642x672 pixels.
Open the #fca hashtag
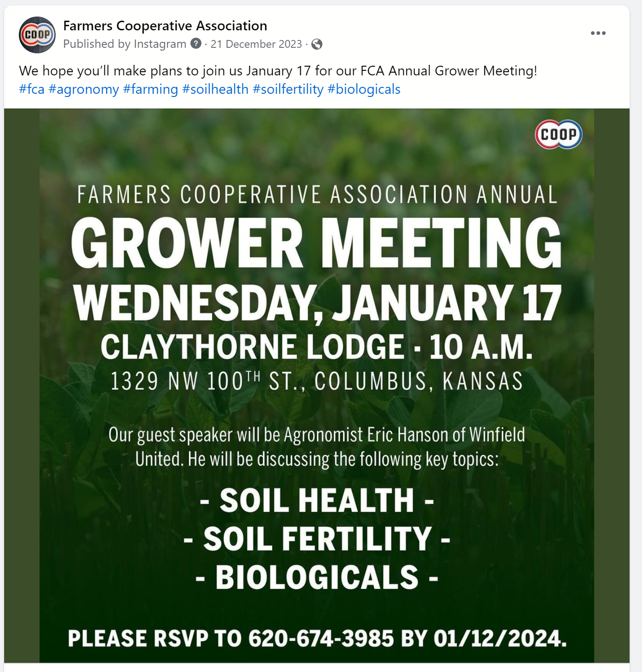pyautogui.click(x=32, y=89)
